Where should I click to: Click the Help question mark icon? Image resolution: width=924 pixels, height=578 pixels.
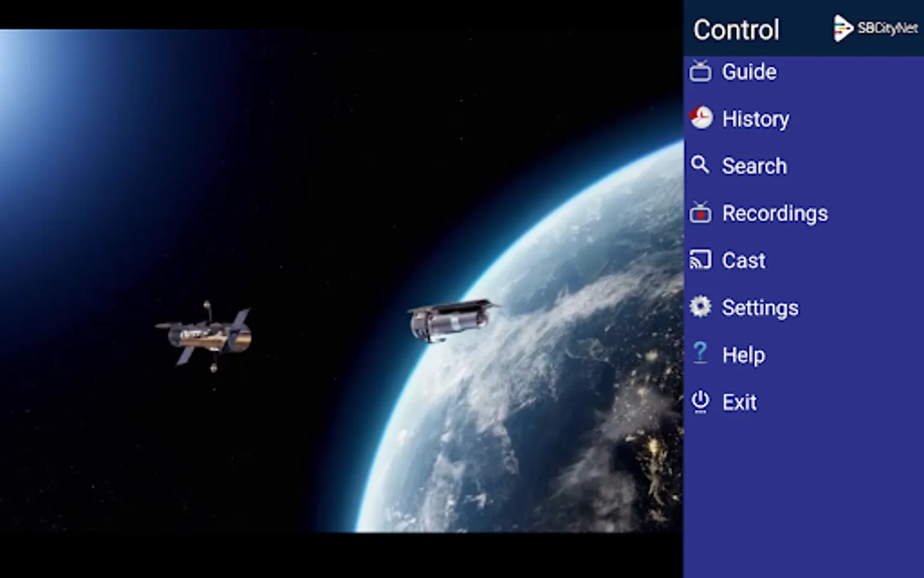tap(700, 353)
